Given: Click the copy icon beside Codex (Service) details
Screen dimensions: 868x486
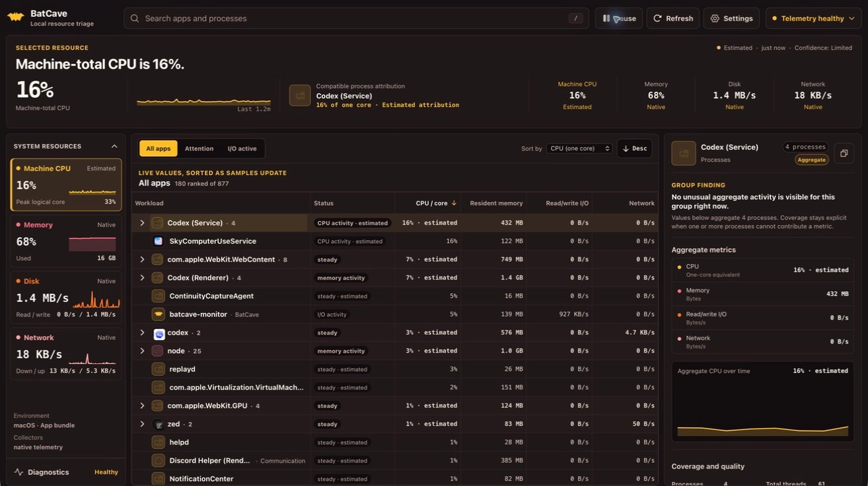Looking at the screenshot, I should (x=844, y=153).
